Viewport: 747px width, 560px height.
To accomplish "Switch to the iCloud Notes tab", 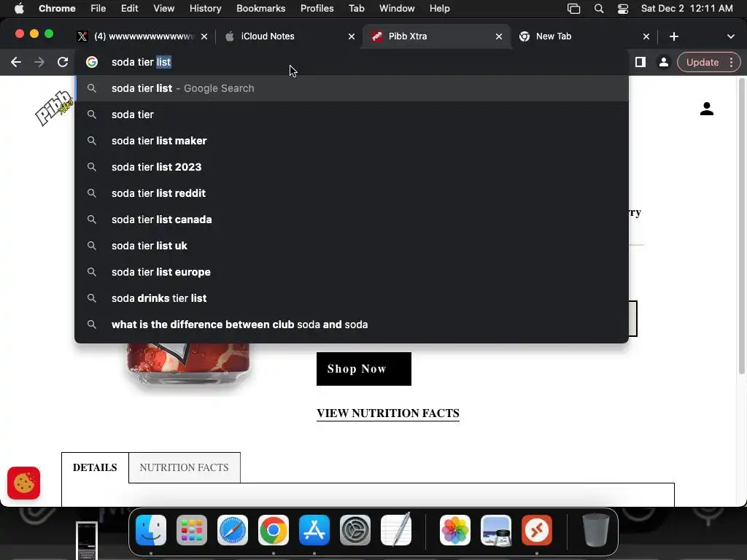I will [x=290, y=36].
